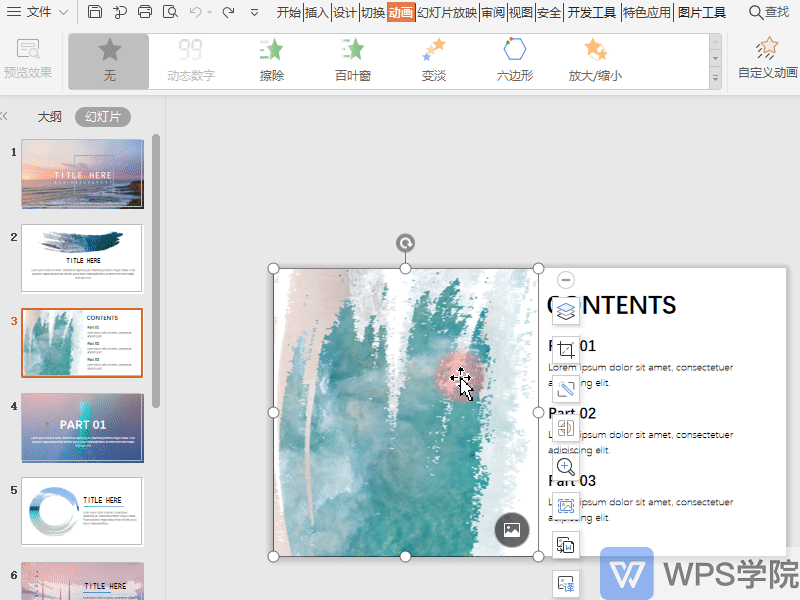Apply the 六边形 (Hexagon) animation

514,60
